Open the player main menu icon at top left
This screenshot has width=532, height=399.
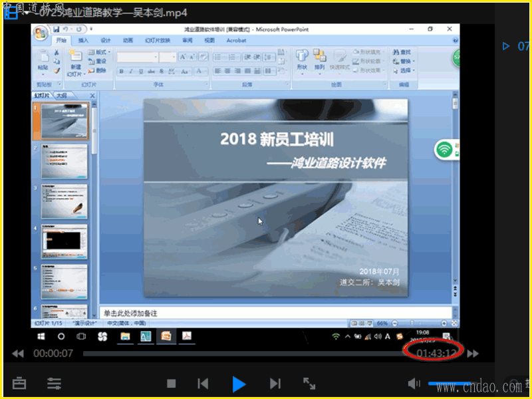tap(11, 13)
